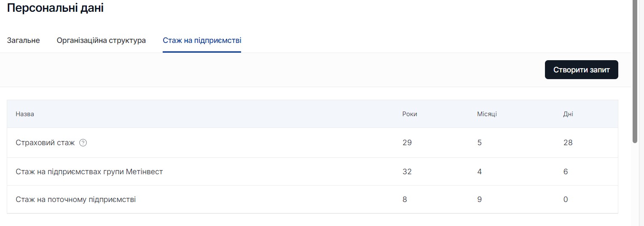The height and width of the screenshot is (226, 644).
Task: Click the Роки column header
Action: [410, 114]
